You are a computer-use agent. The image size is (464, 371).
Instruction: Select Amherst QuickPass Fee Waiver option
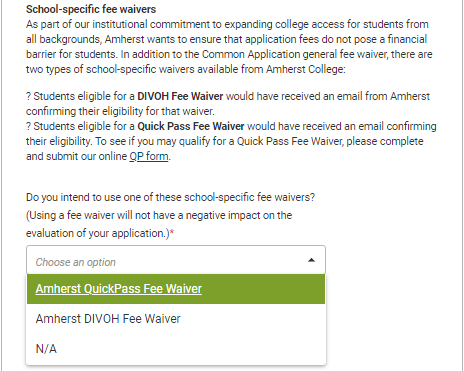point(176,289)
